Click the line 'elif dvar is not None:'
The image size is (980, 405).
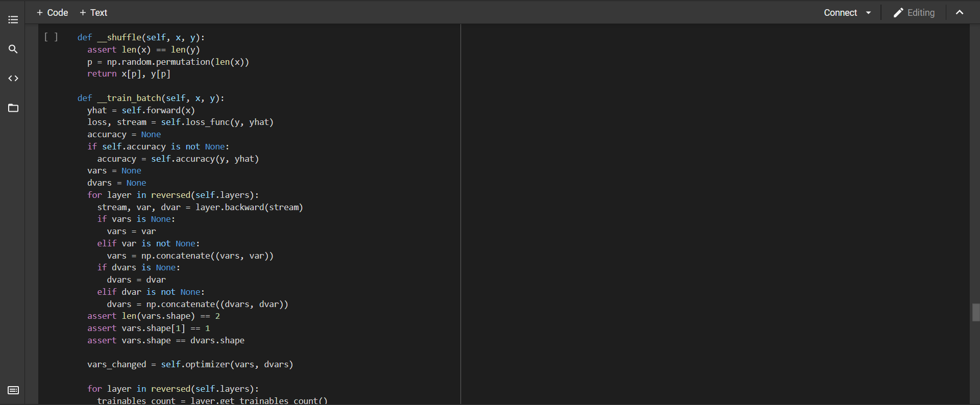pyautogui.click(x=151, y=292)
